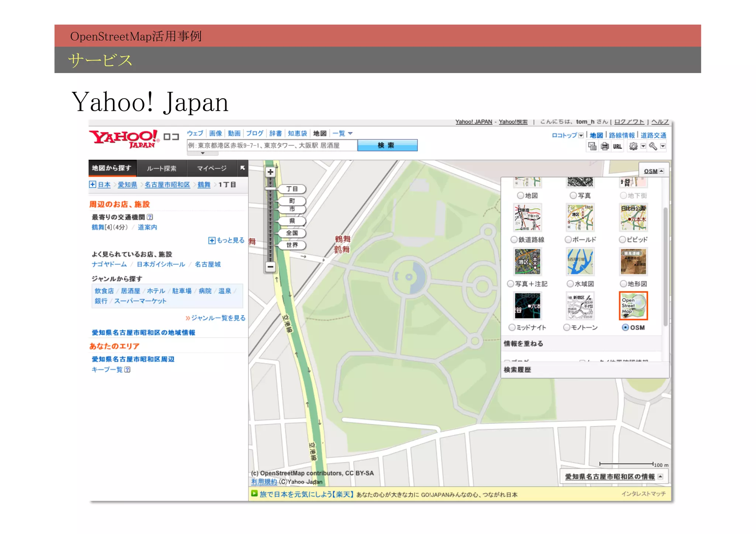Click the address search input field
Image resolution: width=756 pixels, height=534 pixels.
coord(272,145)
